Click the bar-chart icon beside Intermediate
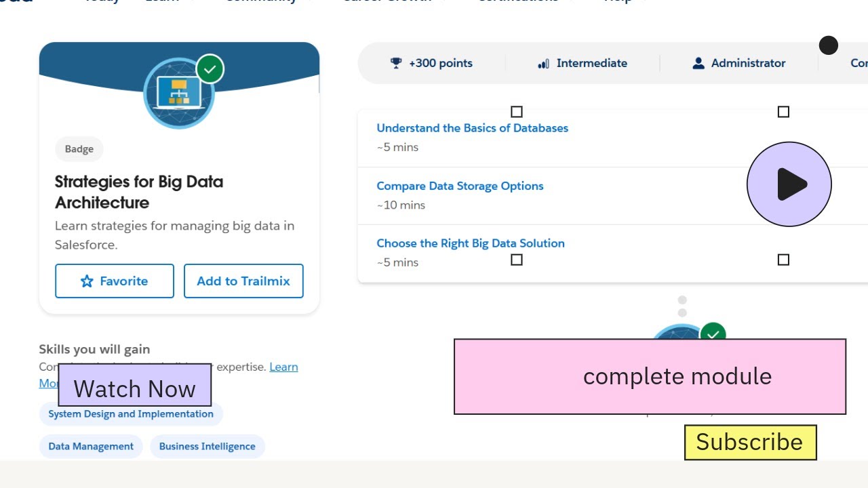 pyautogui.click(x=543, y=64)
